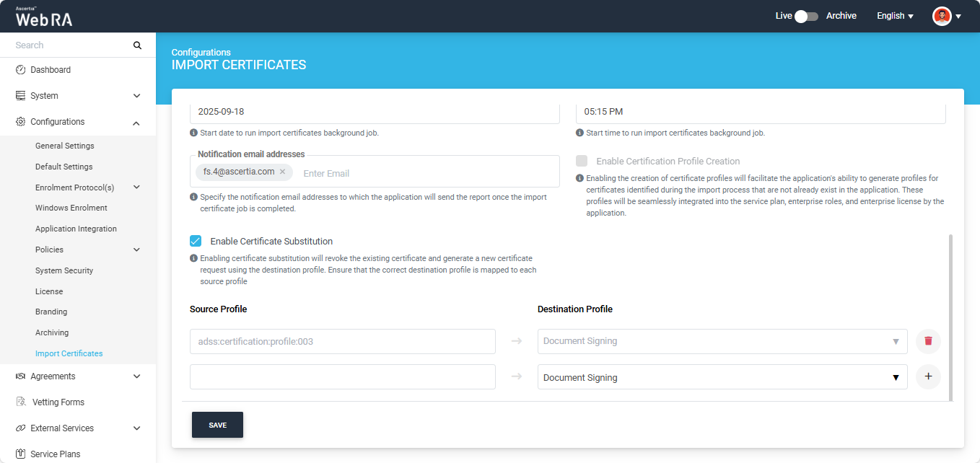
Task: Click the form's vertical scrollbar
Action: click(950, 317)
